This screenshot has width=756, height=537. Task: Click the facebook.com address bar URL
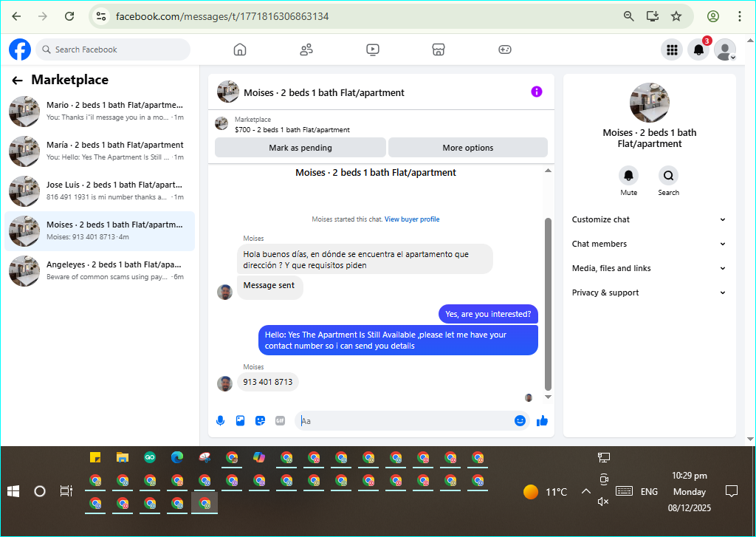222,16
